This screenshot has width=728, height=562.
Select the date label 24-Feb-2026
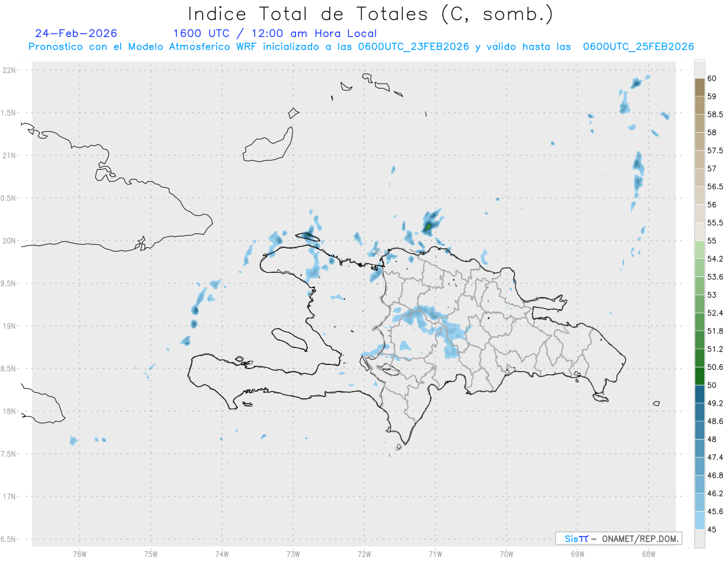coord(76,33)
